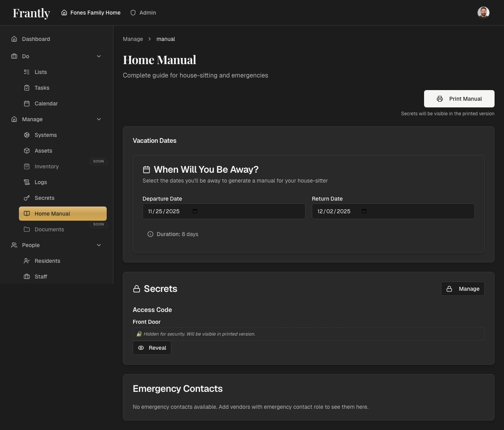This screenshot has width=504, height=430.
Task: Click the Assets box icon
Action: (x=27, y=151)
